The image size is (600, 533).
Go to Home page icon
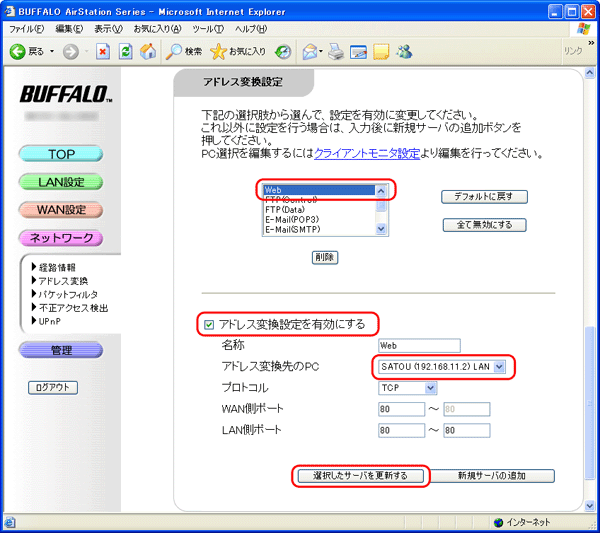148,51
